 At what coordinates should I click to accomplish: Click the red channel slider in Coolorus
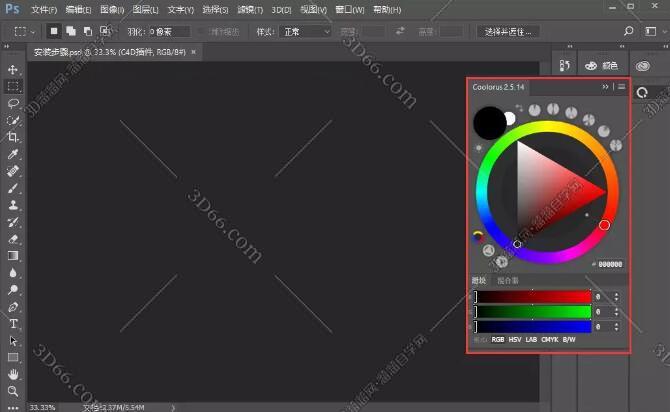click(x=533, y=297)
